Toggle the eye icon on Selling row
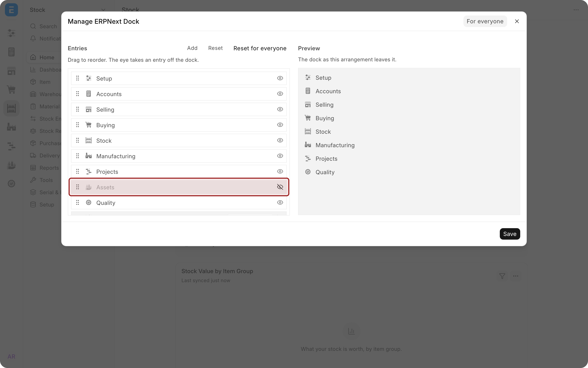 (280, 109)
